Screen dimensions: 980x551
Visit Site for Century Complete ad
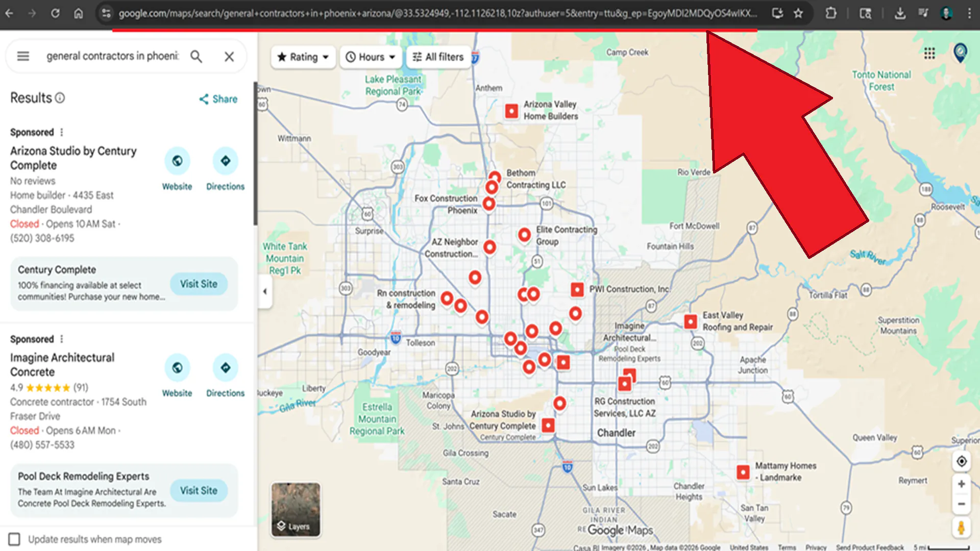click(x=199, y=284)
